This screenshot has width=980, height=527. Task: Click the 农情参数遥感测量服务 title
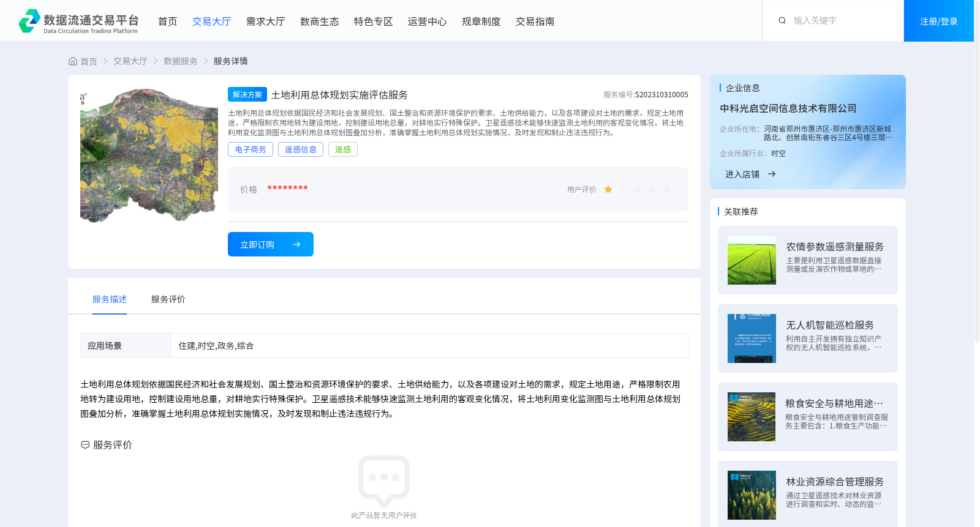[835, 247]
